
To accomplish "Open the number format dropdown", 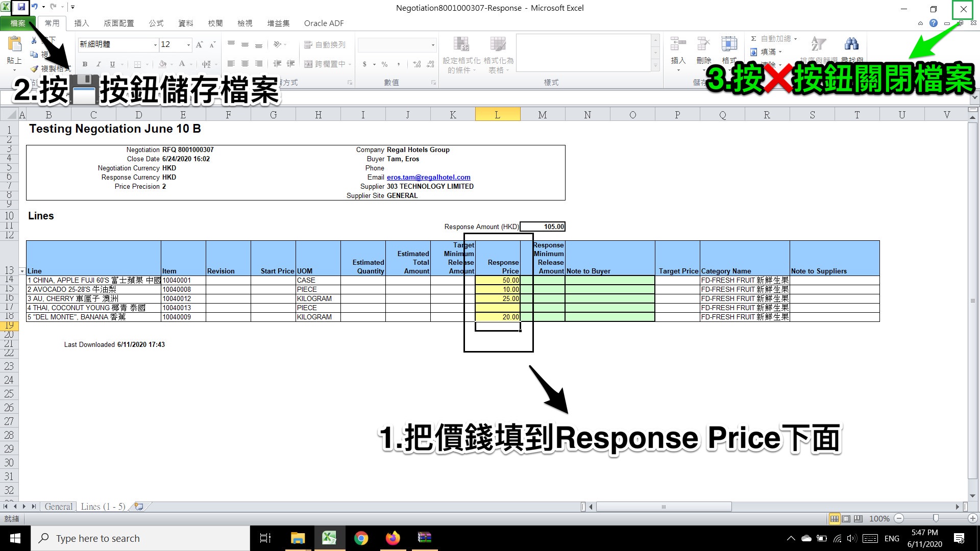I will click(x=433, y=45).
